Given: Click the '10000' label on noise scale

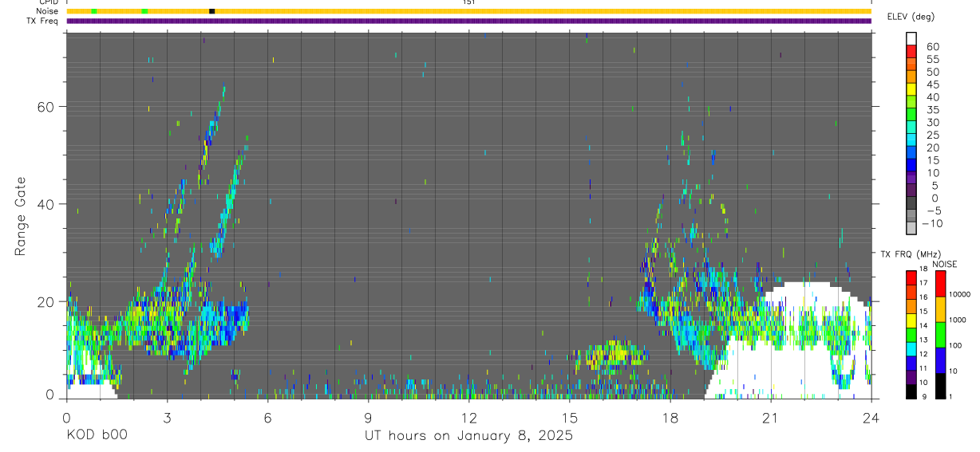Looking at the screenshot, I should [960, 294].
